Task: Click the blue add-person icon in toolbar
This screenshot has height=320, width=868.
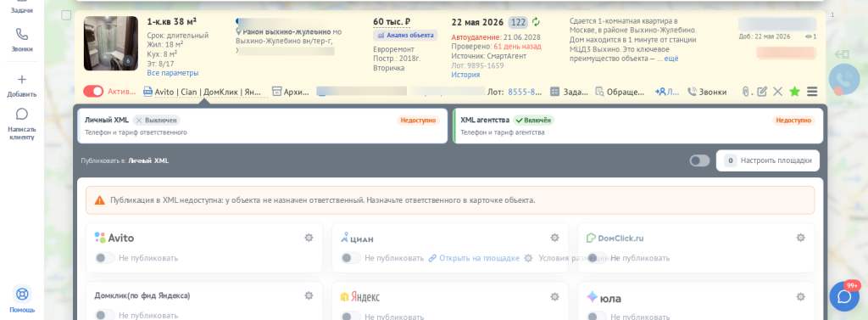Action: (x=660, y=92)
